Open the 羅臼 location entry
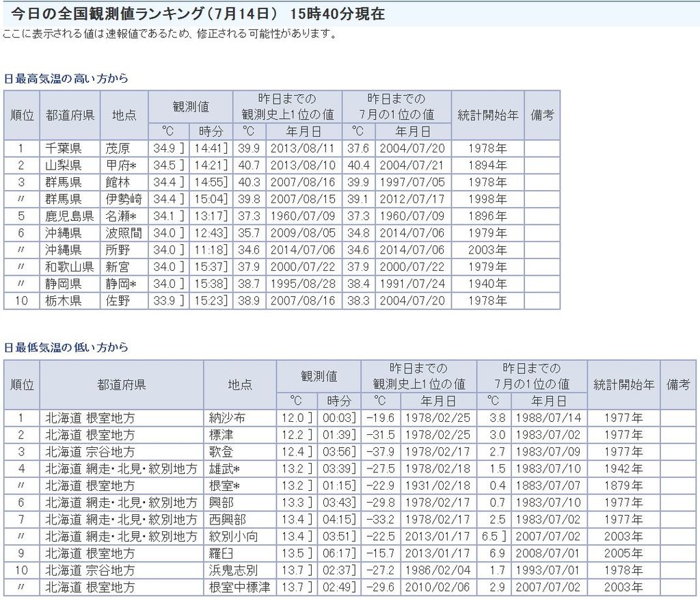The height and width of the screenshot is (599, 700). click(x=221, y=553)
